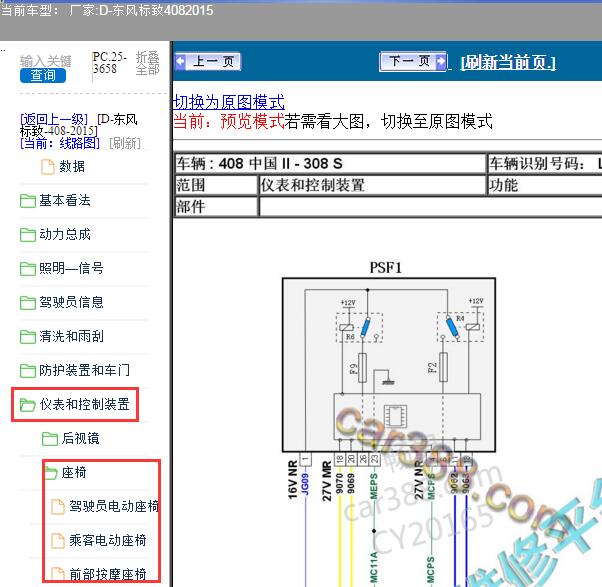Click the right arrow icon beside 下一页

441,61
